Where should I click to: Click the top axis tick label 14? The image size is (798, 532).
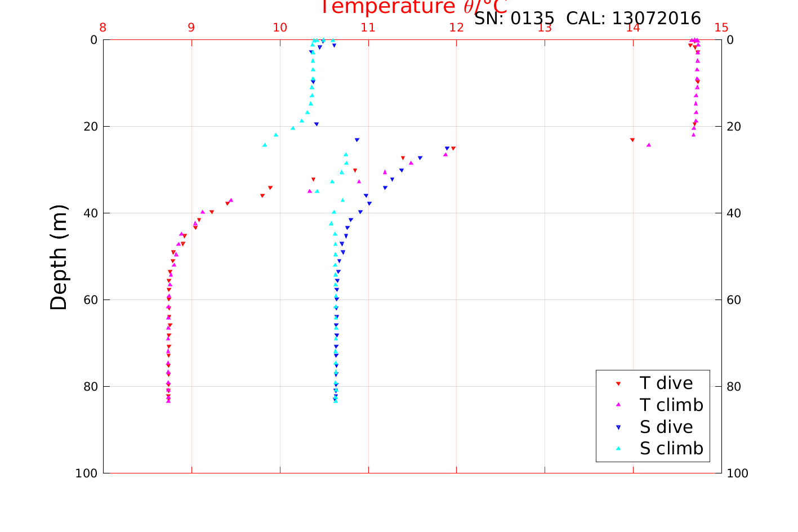coord(633,28)
